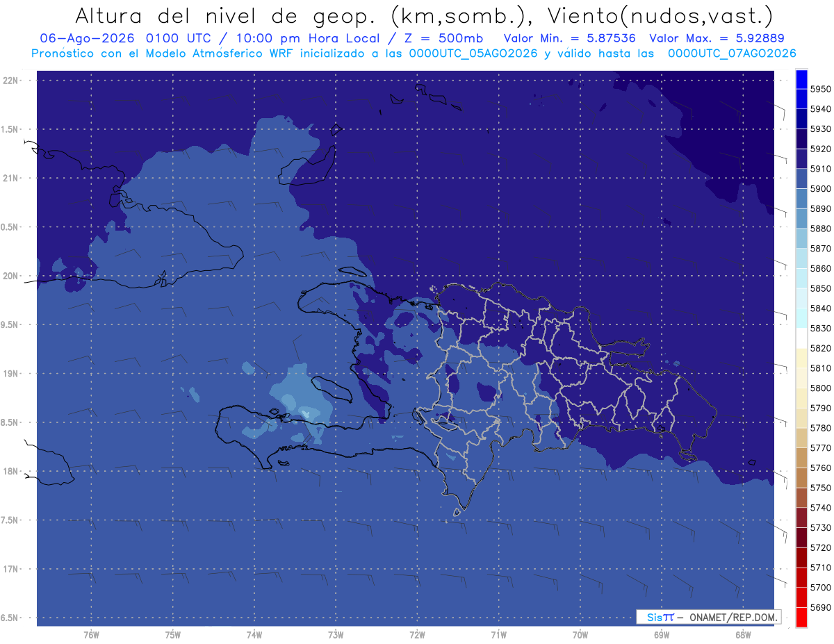This screenshot has width=834, height=644.
Task: Click the '5690' colorbar label
Action: 820,607
